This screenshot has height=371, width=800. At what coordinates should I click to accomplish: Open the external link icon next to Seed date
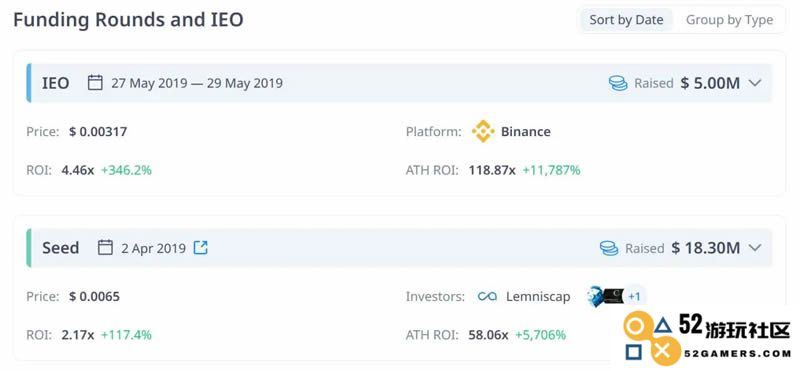click(201, 248)
